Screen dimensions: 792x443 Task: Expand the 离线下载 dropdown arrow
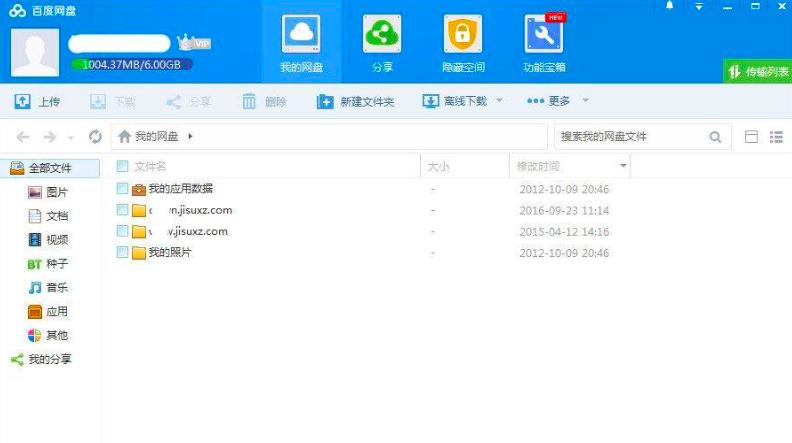[499, 100]
